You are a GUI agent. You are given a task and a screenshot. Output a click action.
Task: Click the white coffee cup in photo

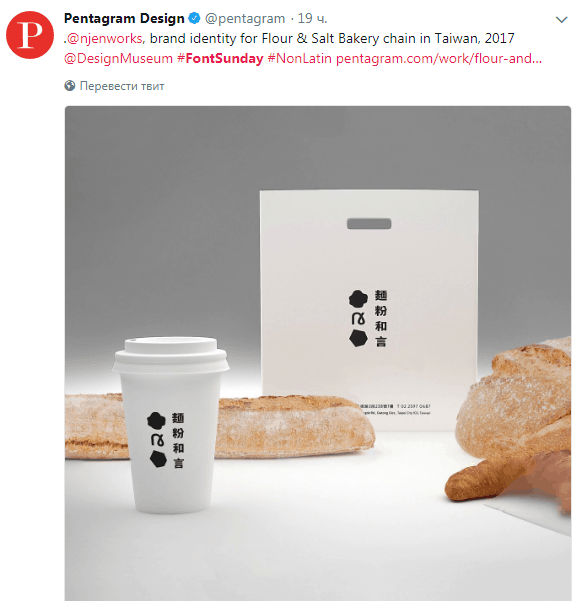[x=170, y=426]
